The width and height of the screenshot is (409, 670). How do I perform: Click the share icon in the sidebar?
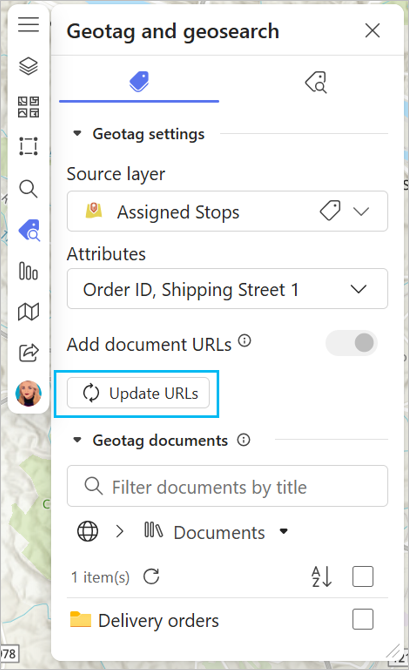pyautogui.click(x=28, y=353)
